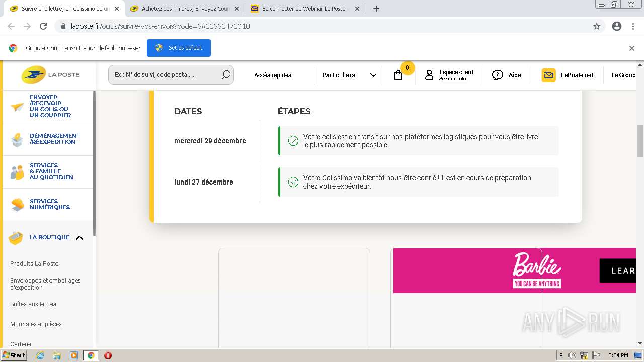
Task: Click the green check for lundi 27 décembre
Action: tap(293, 182)
